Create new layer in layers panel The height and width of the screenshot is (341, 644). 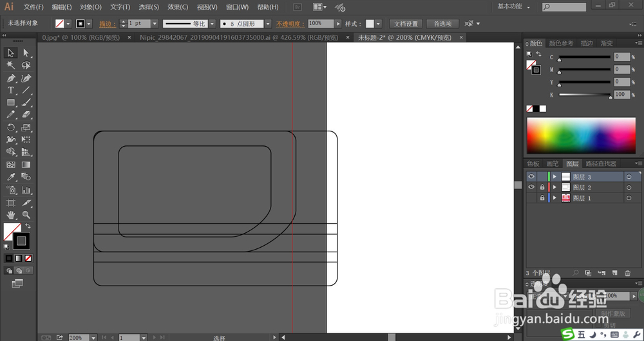(614, 273)
